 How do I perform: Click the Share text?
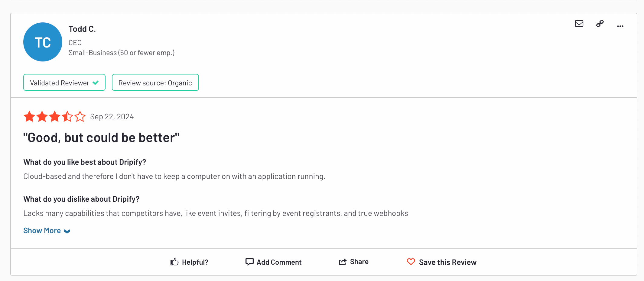point(359,262)
